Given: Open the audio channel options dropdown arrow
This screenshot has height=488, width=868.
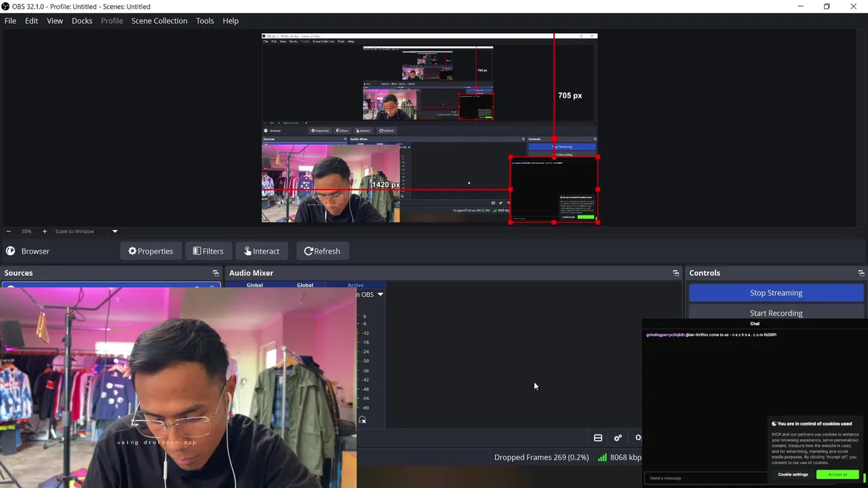Looking at the screenshot, I should (380, 294).
